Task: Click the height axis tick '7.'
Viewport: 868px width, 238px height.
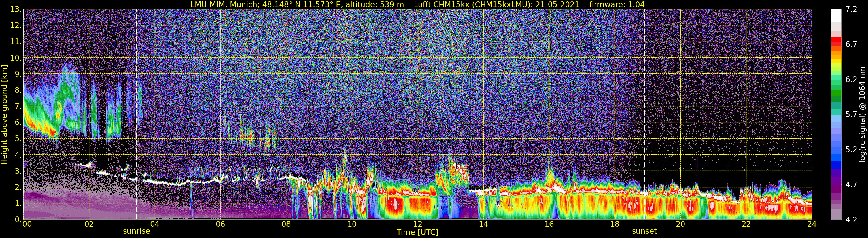Action: tap(18, 107)
